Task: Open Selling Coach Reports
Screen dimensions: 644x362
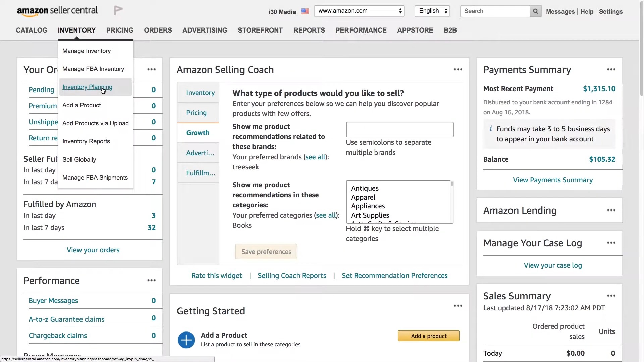Action: click(291, 275)
